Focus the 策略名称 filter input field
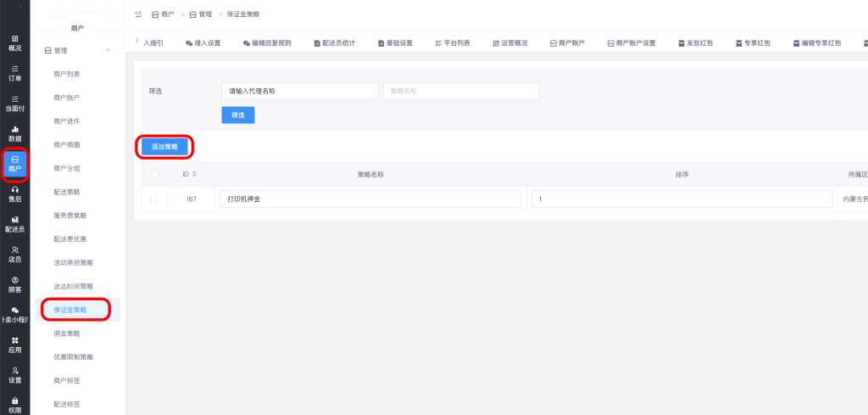Screen dimensions: 868x415 tap(461, 91)
